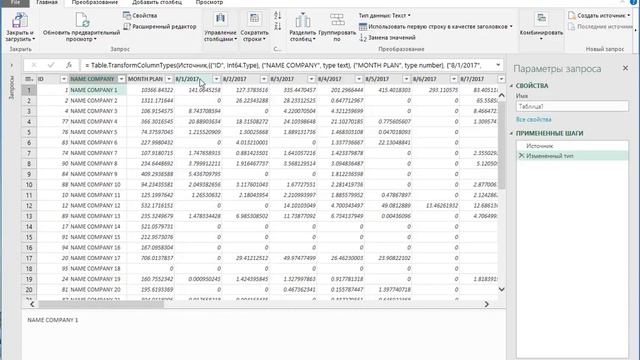Click the vertical scrollbar up arrow
640x360 pixels.
coord(501,96)
